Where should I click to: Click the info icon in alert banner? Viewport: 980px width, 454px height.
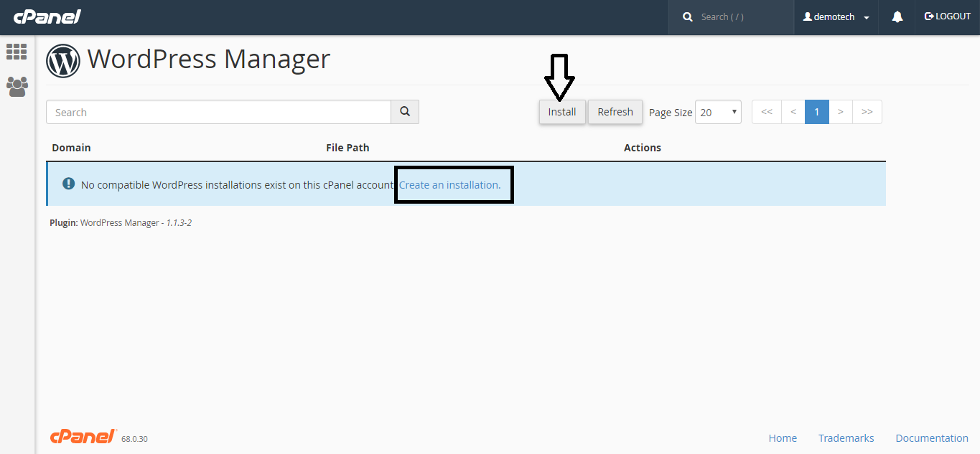tap(69, 184)
